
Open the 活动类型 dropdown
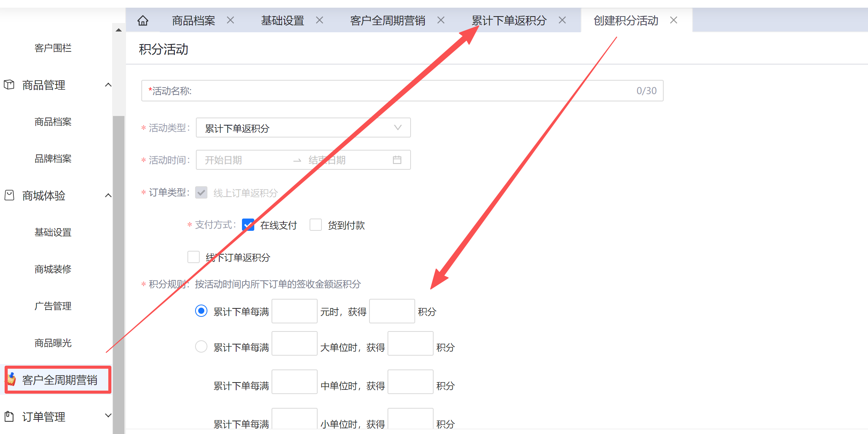point(303,128)
